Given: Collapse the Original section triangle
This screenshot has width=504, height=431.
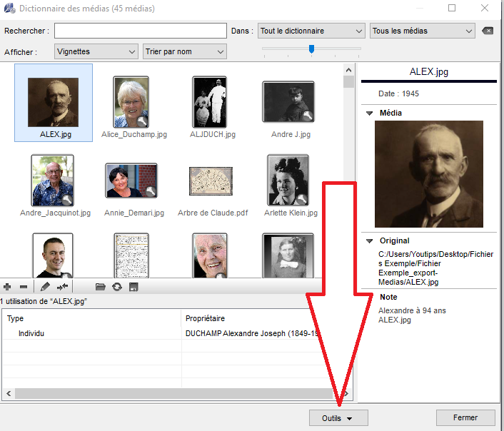Looking at the screenshot, I should point(369,241).
